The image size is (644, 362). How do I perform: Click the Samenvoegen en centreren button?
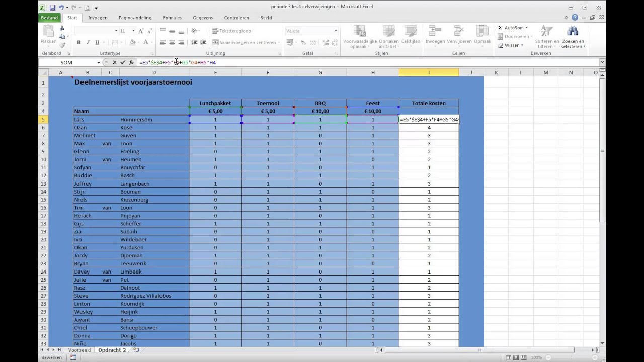click(245, 43)
